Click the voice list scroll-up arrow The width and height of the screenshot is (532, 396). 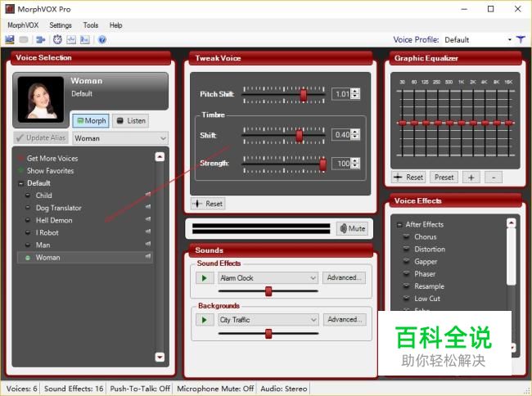160,156
